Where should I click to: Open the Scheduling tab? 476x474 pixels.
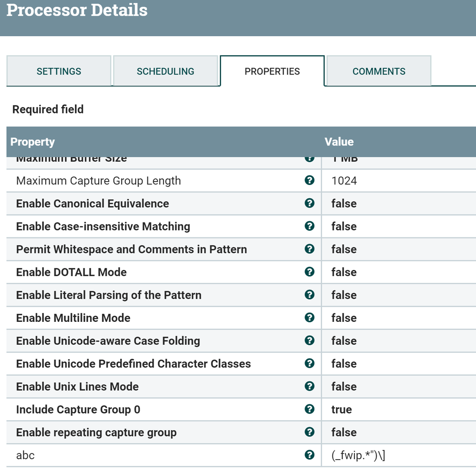click(x=165, y=72)
